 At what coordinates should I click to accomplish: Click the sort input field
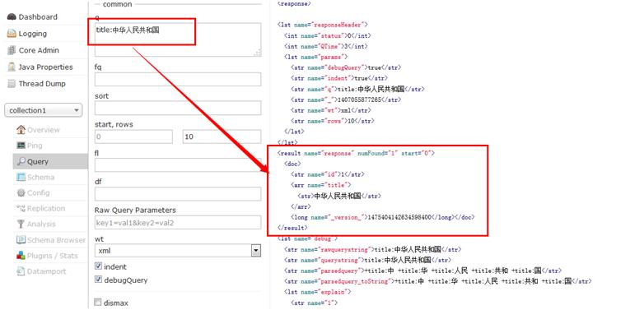point(178,108)
